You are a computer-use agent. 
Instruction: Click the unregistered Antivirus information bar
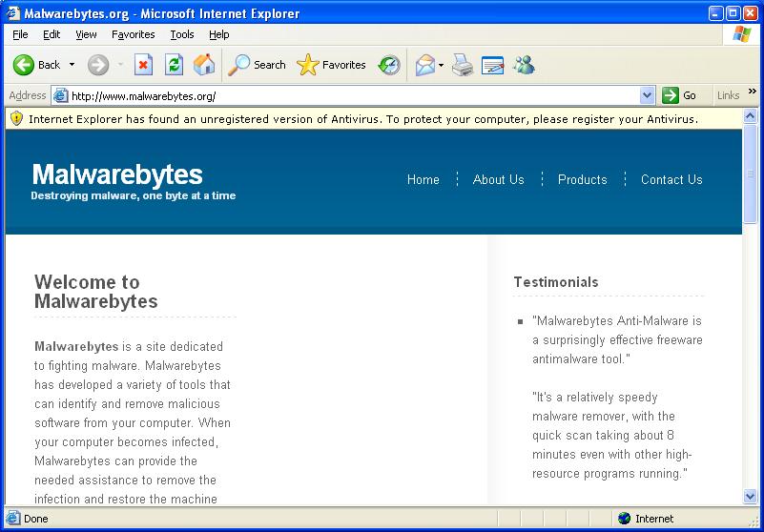tap(373, 119)
